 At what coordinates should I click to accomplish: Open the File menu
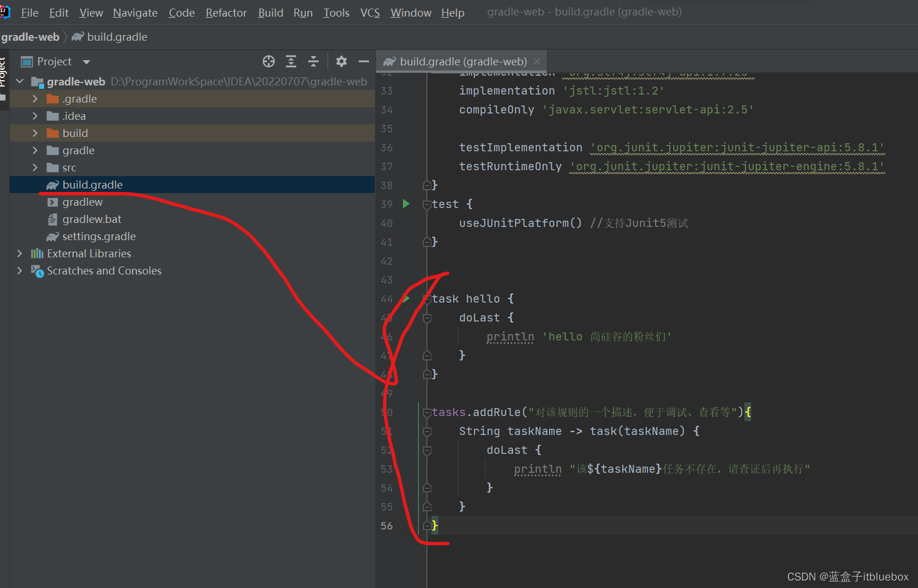pyautogui.click(x=29, y=13)
